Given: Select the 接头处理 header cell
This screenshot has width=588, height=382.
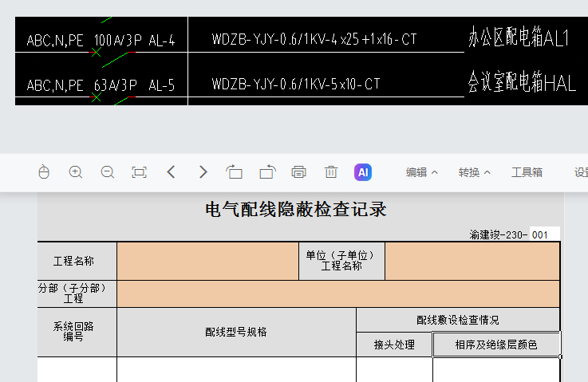Looking at the screenshot, I should tap(394, 345).
